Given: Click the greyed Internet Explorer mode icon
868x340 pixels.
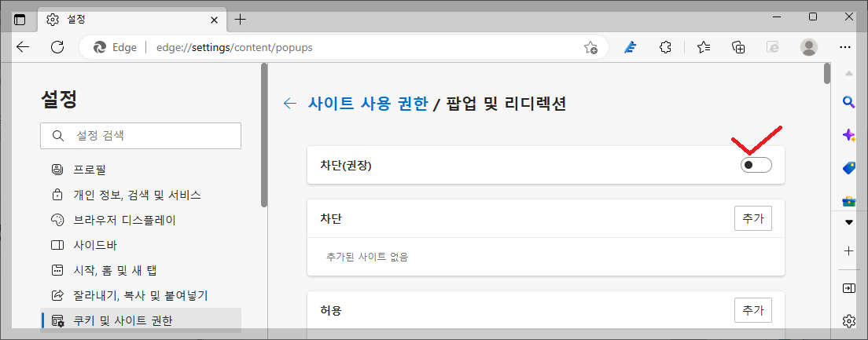Looking at the screenshot, I should pos(774,47).
